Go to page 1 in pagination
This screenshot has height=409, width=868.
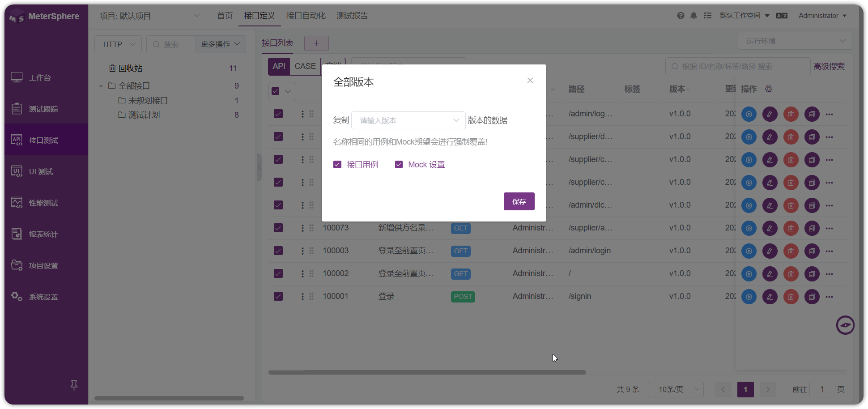(745, 389)
